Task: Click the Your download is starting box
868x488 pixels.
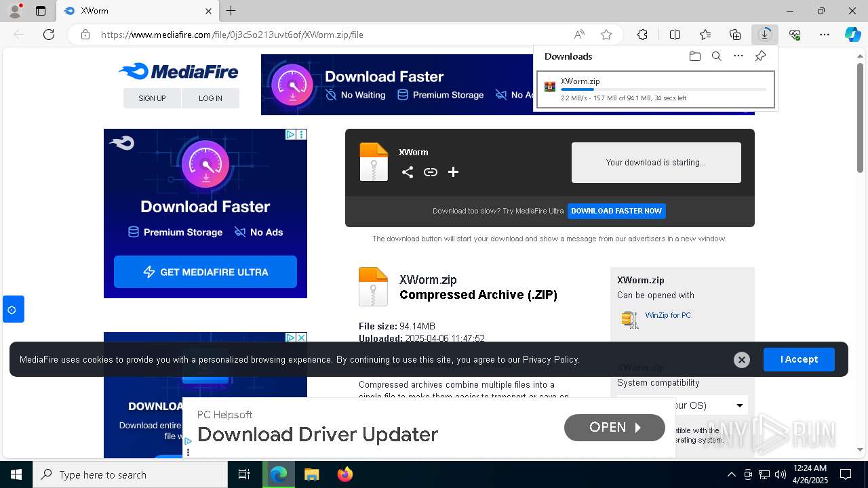Action: click(x=656, y=163)
